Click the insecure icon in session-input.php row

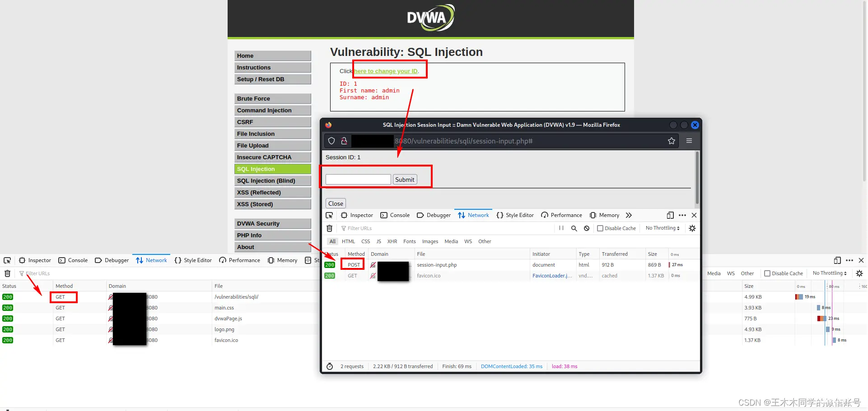(x=373, y=265)
